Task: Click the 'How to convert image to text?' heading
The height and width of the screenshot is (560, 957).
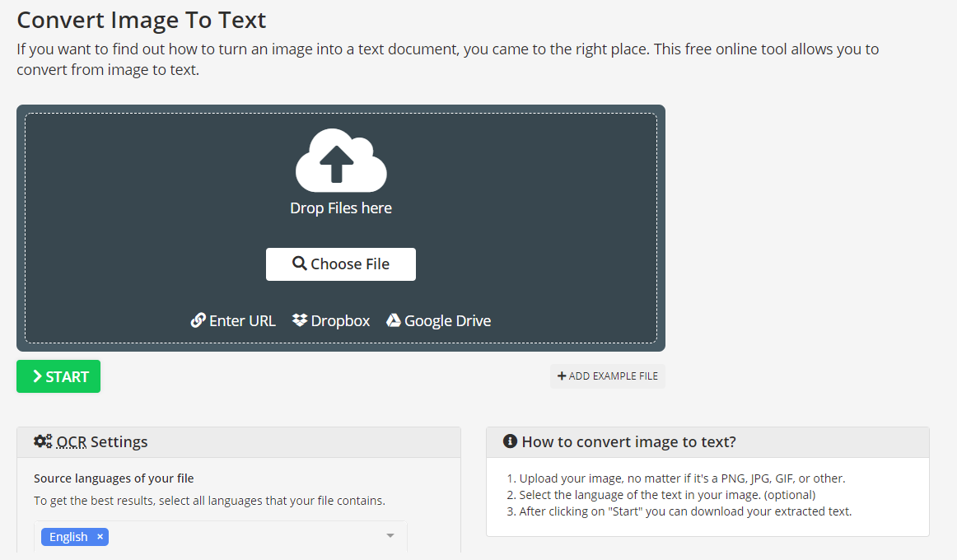Action: point(628,441)
